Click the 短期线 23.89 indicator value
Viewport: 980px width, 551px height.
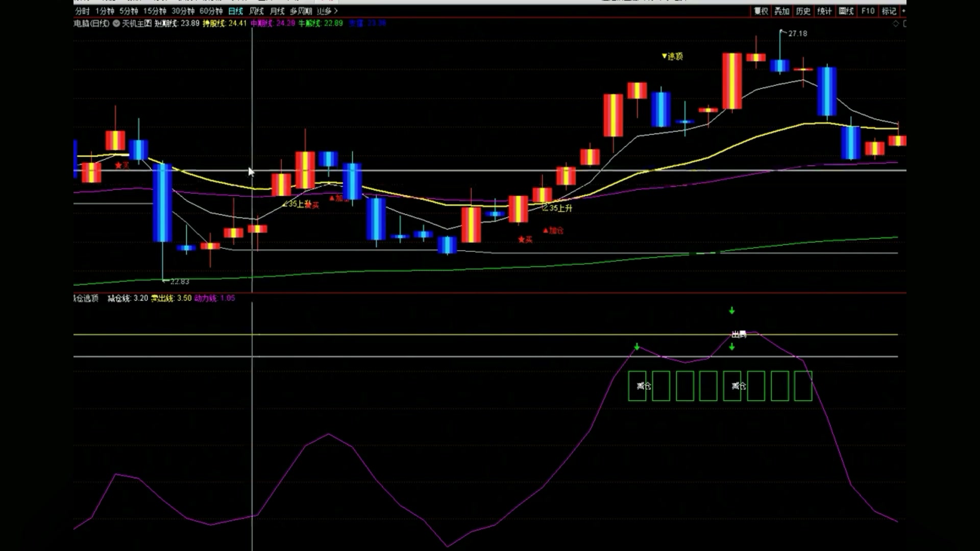177,23
